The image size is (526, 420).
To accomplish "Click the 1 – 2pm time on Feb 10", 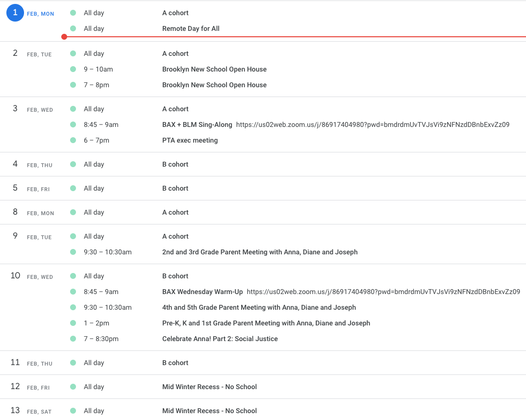I will pyautogui.click(x=97, y=323).
